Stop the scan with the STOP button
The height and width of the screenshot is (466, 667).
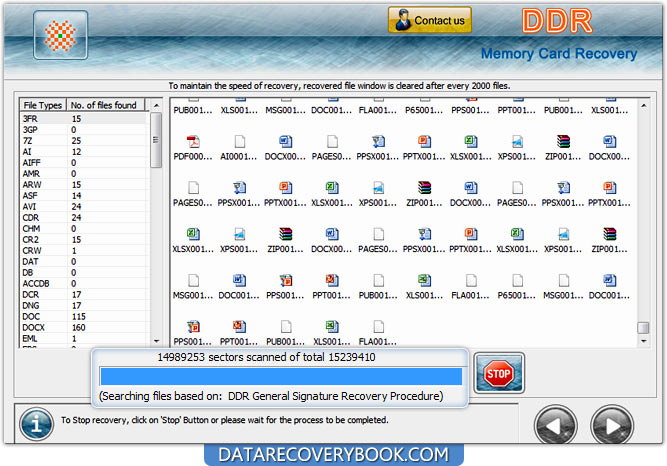(499, 373)
